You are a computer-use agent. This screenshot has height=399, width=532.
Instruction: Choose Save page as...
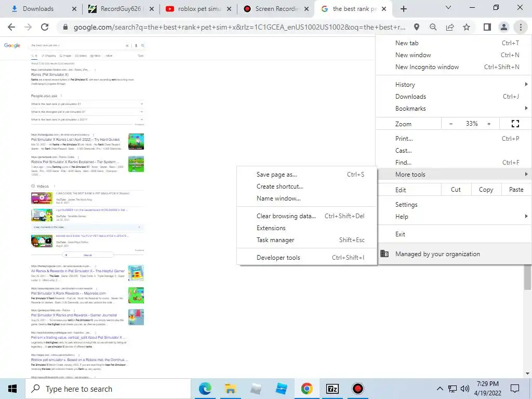[x=307, y=175]
